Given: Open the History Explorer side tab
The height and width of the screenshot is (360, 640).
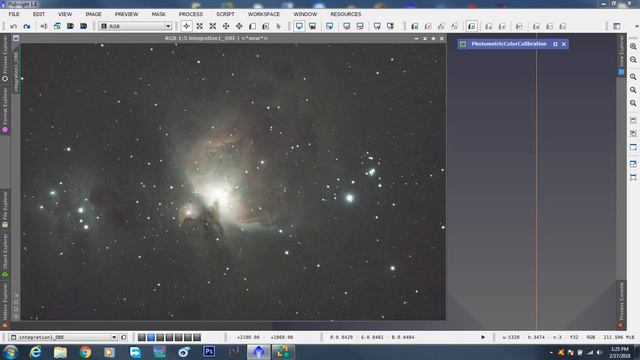Looking at the screenshot, I should tap(5, 305).
